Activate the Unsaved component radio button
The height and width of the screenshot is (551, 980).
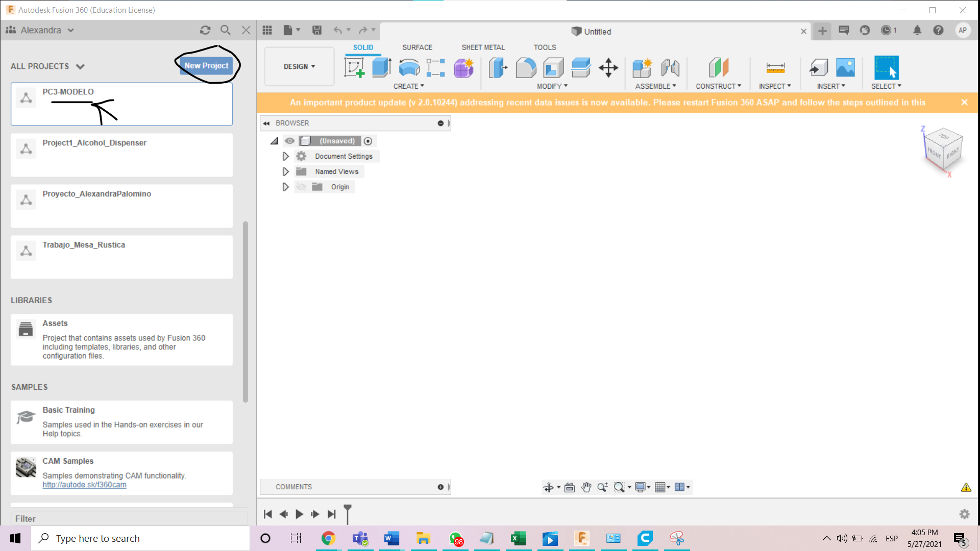point(368,141)
